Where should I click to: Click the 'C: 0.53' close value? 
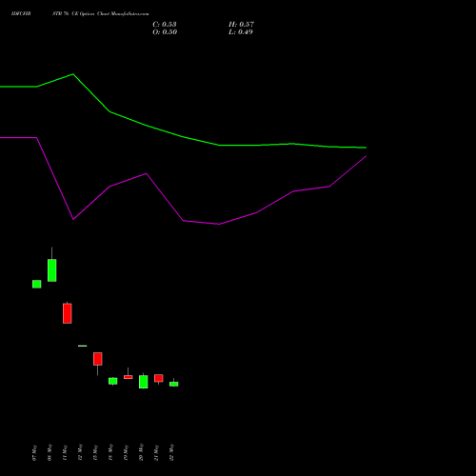click(x=165, y=24)
